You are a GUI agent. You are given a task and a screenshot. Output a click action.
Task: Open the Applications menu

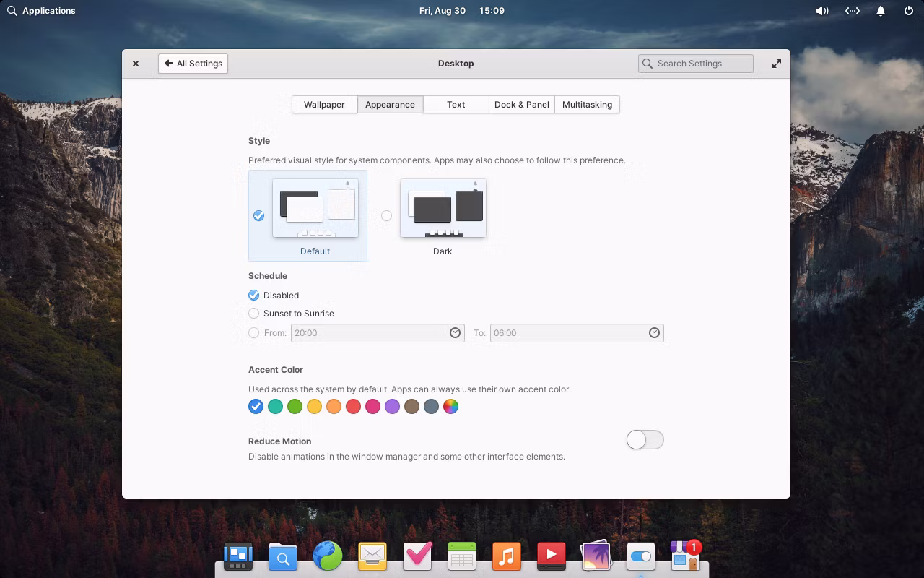point(41,11)
